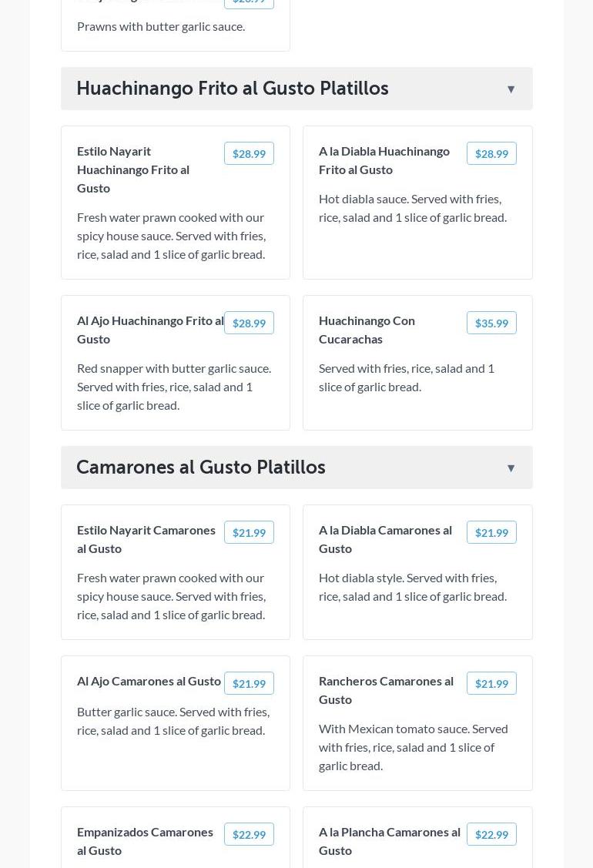Choose Al Ajo Camarones al Gusto item
593x868 pixels.
(149, 681)
